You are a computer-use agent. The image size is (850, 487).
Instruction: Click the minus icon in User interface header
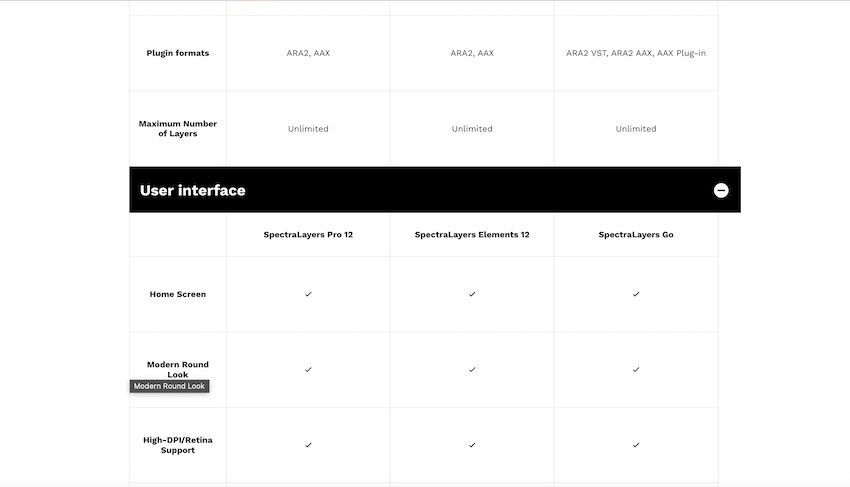click(x=721, y=190)
